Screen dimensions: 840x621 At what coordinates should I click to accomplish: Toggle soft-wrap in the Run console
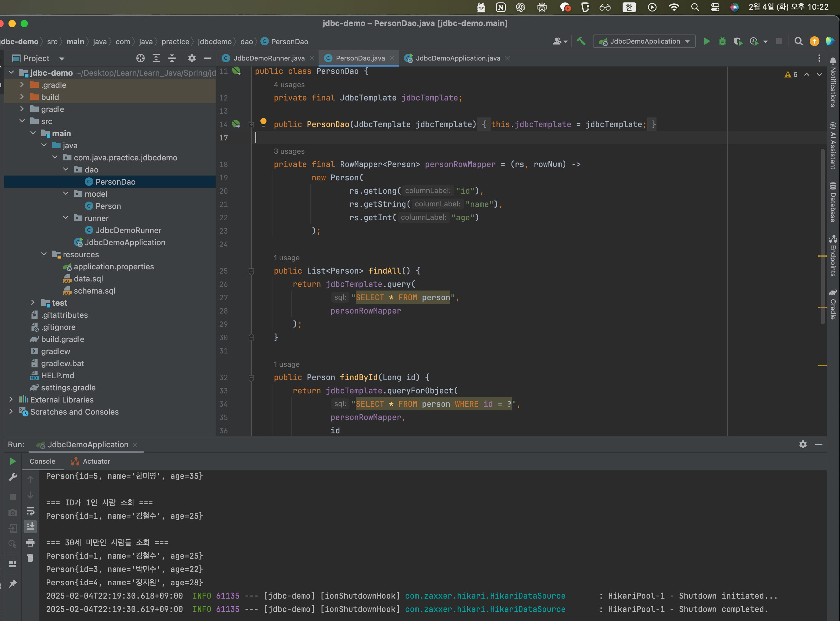31,511
